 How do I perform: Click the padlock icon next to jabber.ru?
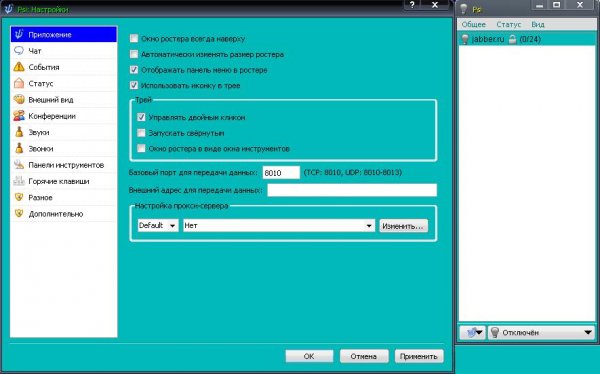(512, 39)
